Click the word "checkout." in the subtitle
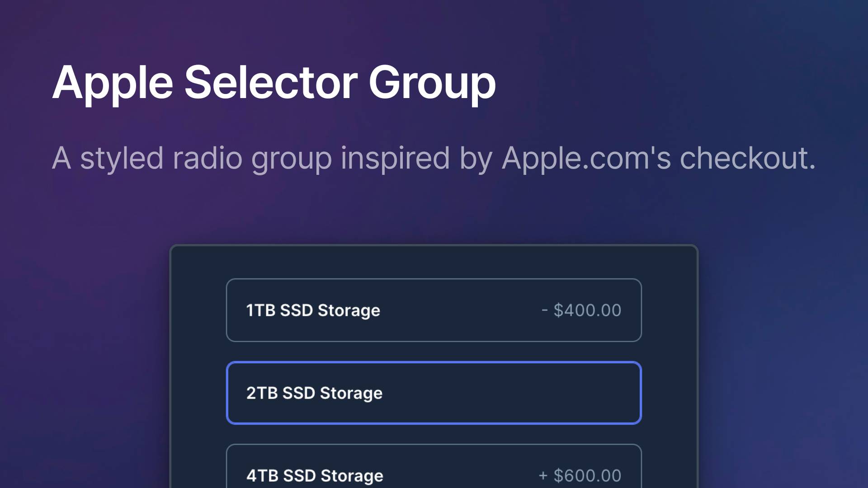The image size is (868, 488). point(748,158)
